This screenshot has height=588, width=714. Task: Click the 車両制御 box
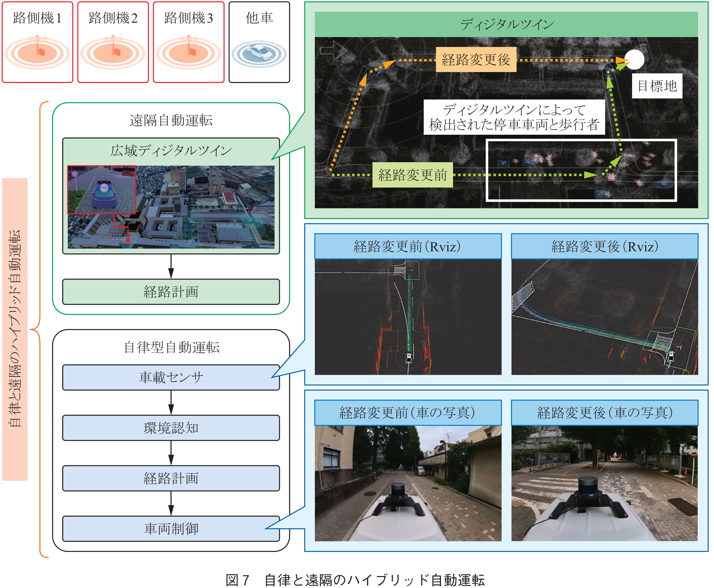click(x=171, y=529)
